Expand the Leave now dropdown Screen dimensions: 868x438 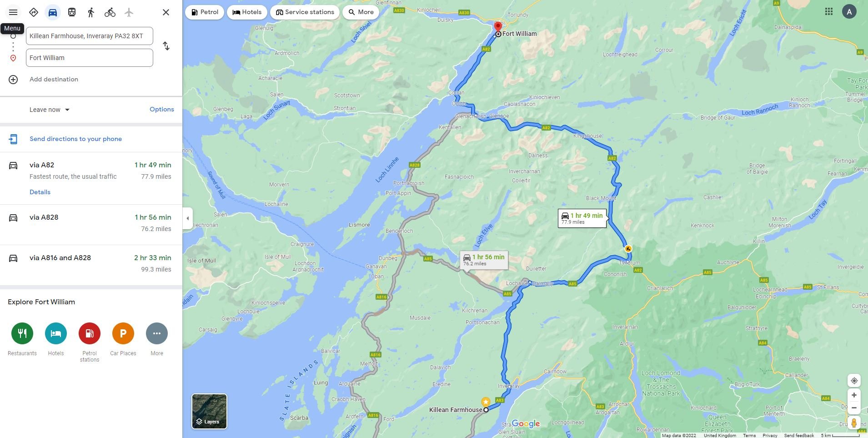[50, 110]
